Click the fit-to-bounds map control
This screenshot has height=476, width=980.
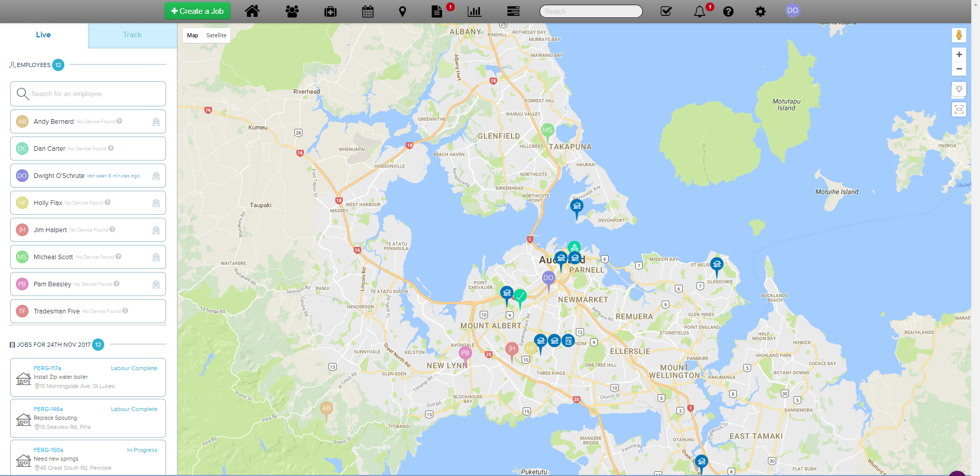(959, 109)
